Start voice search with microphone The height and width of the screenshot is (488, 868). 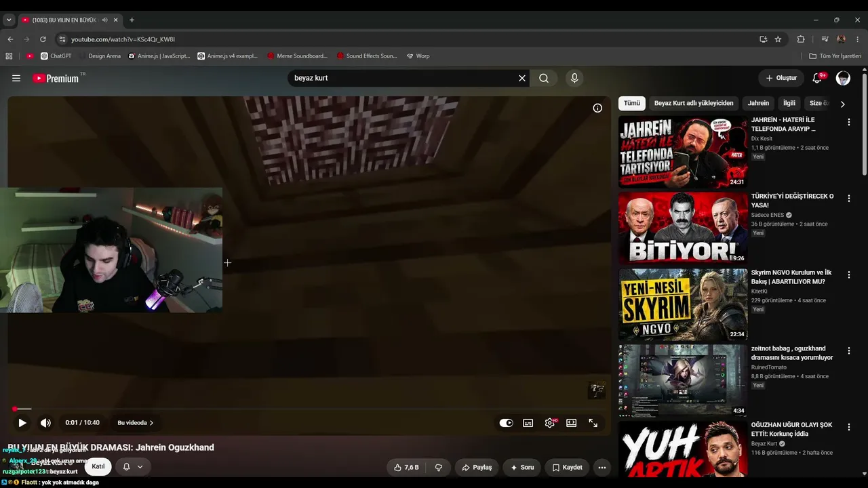point(574,78)
